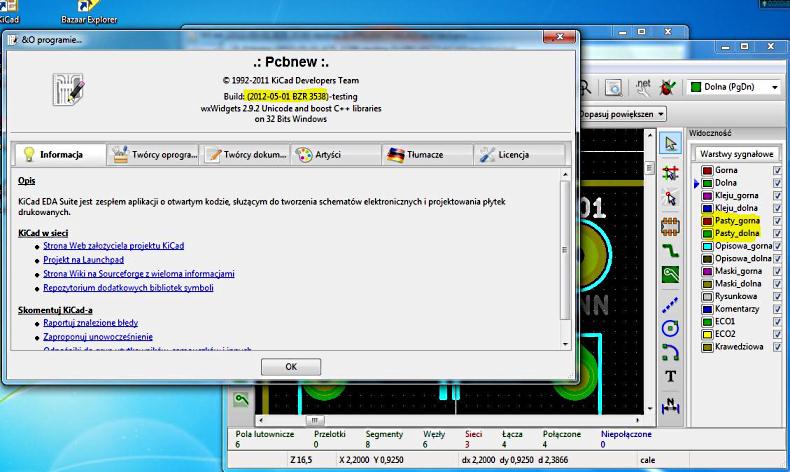Click the canvas horizontal scrollbar thumb
This screenshot has height=472, width=790.
pyautogui.click(x=314, y=420)
